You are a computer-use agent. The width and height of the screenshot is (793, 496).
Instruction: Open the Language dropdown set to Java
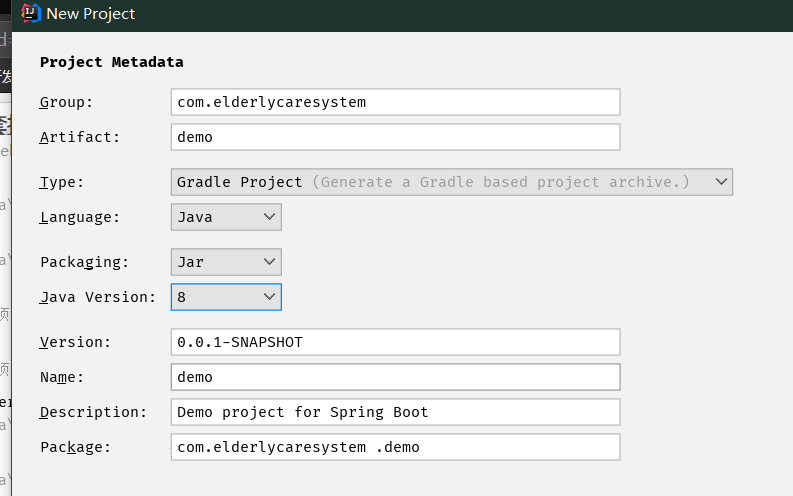226,217
